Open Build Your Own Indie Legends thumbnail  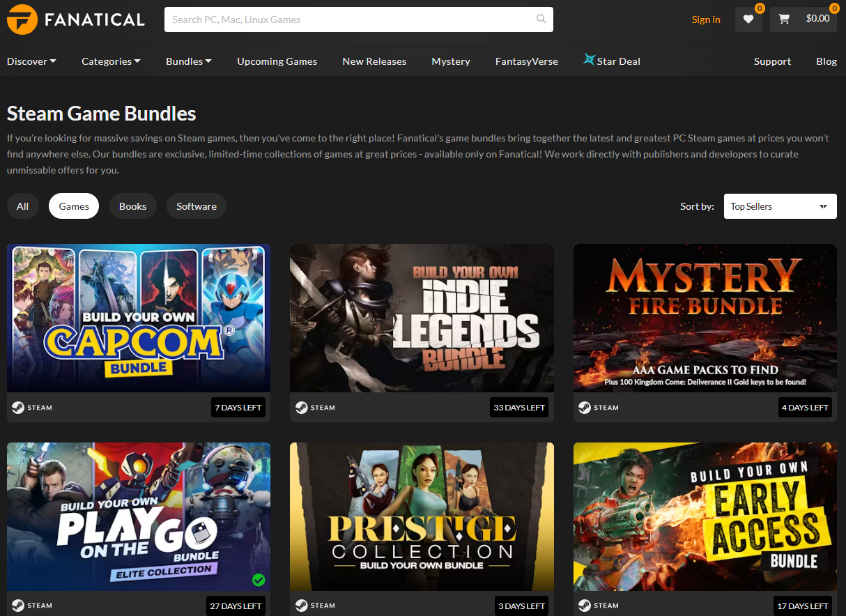[x=422, y=318]
